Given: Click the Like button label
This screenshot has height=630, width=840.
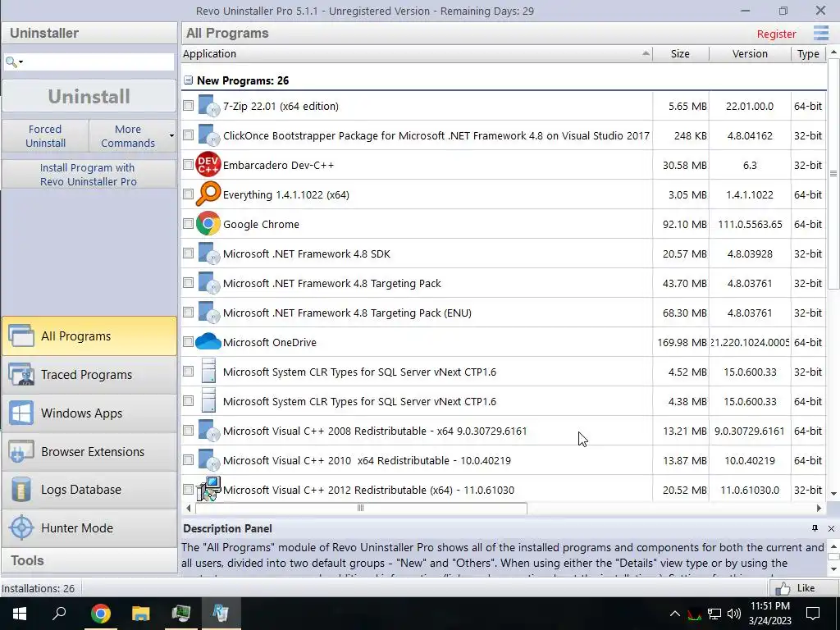Looking at the screenshot, I should tap(806, 588).
